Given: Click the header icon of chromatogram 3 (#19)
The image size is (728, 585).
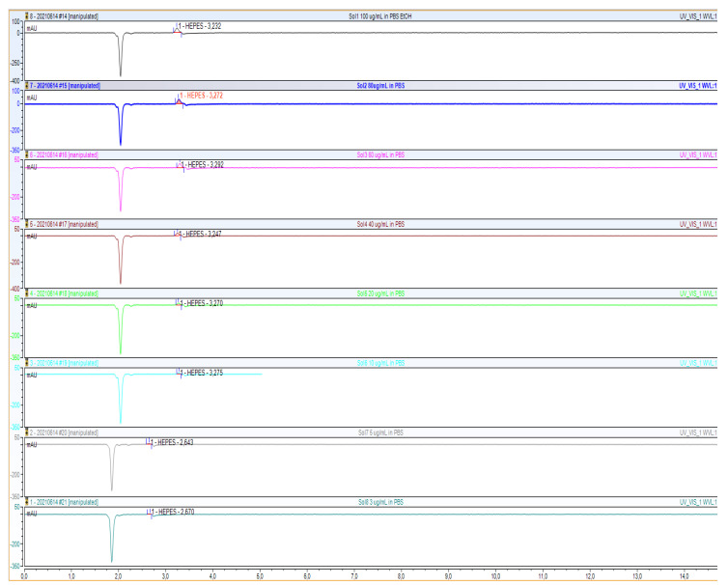Looking at the screenshot, I should pyautogui.click(x=27, y=362).
